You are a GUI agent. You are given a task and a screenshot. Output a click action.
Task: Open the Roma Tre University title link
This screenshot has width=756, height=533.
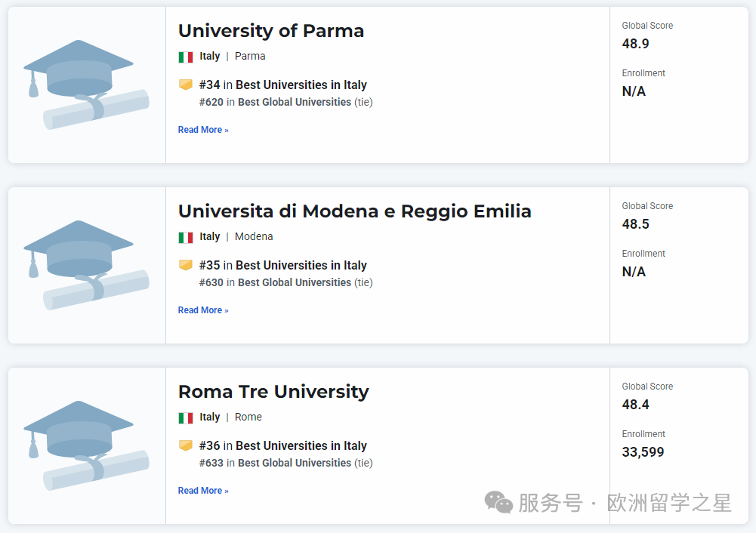pos(273,392)
